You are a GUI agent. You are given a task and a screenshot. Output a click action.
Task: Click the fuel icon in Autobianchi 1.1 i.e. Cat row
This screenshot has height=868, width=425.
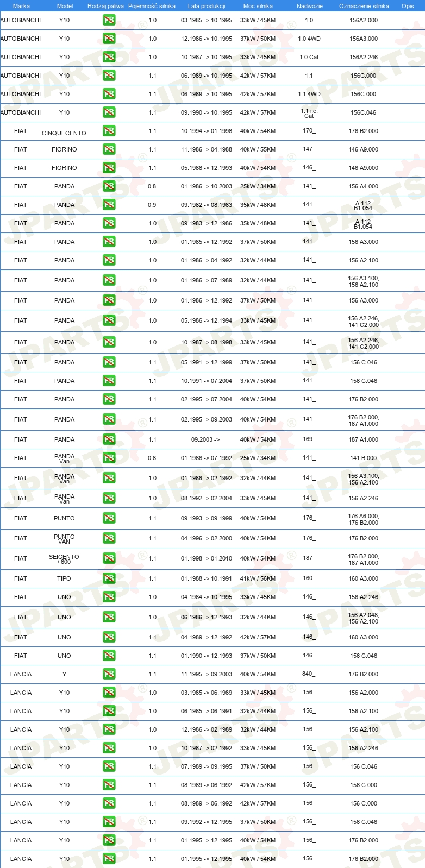pyautogui.click(x=109, y=112)
